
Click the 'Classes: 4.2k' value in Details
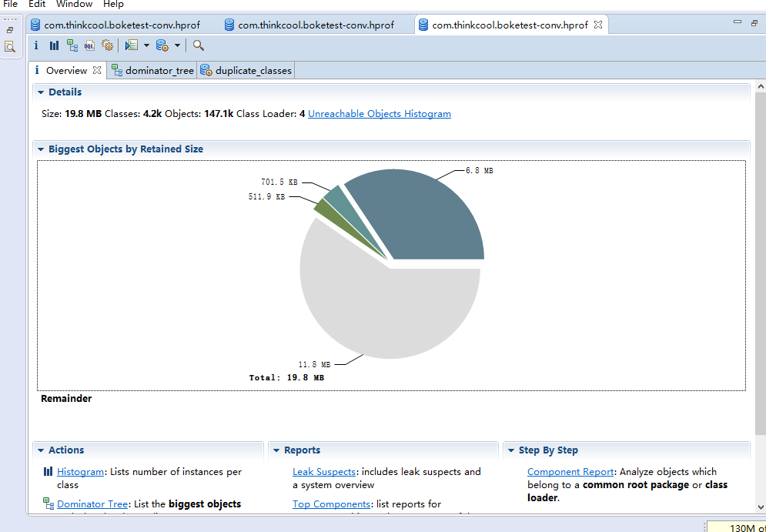pyautogui.click(x=133, y=114)
